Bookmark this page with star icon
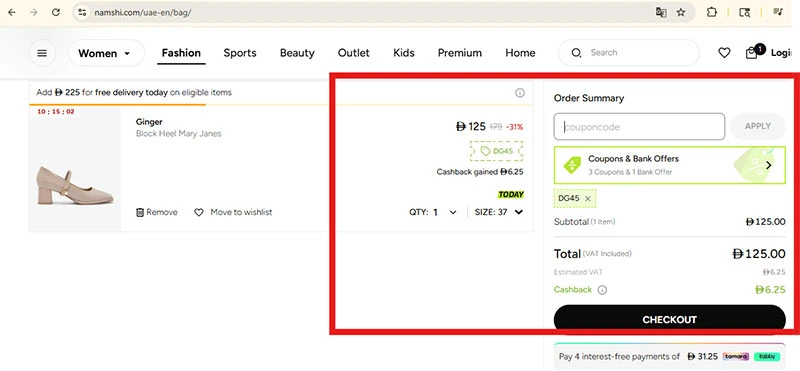Viewport: 800px width, 371px height. (x=681, y=12)
